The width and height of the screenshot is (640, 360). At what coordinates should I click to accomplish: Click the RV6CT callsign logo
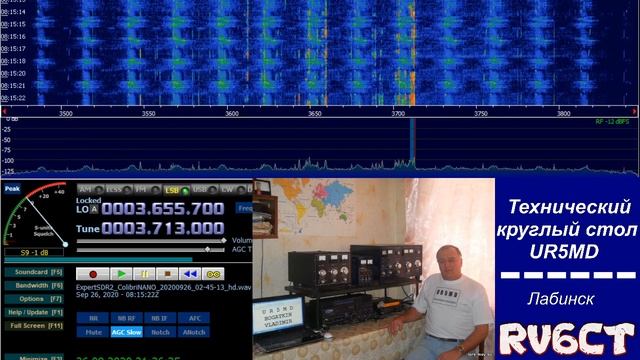[567, 338]
